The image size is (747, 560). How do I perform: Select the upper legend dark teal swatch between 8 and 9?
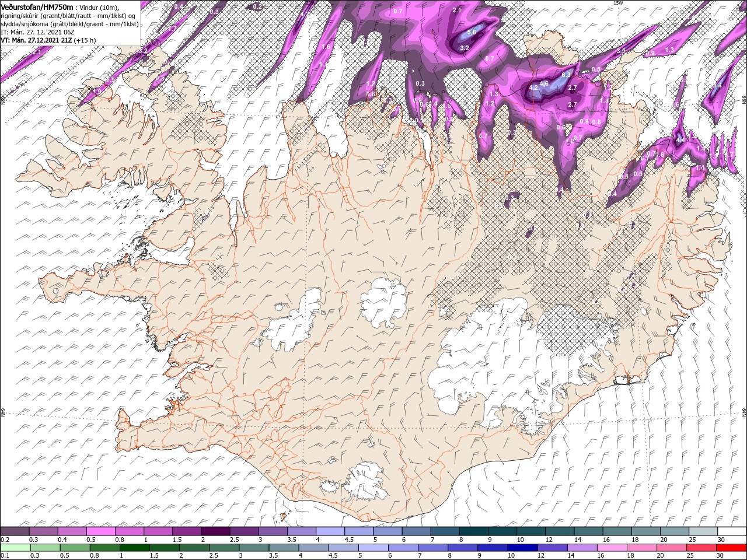click(x=473, y=531)
